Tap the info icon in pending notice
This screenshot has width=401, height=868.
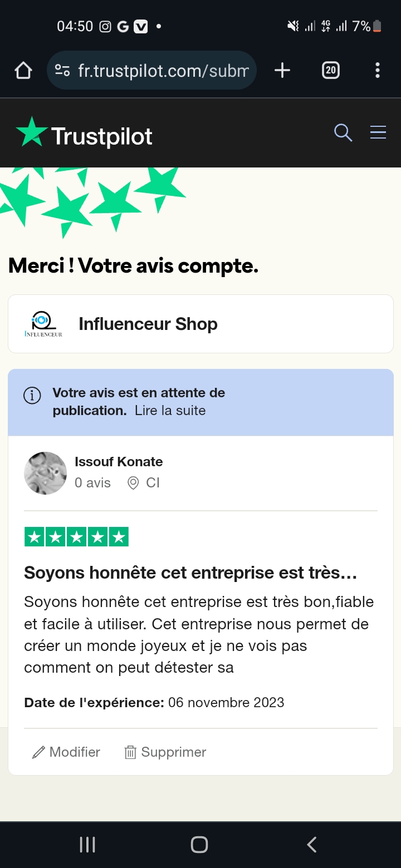click(32, 396)
